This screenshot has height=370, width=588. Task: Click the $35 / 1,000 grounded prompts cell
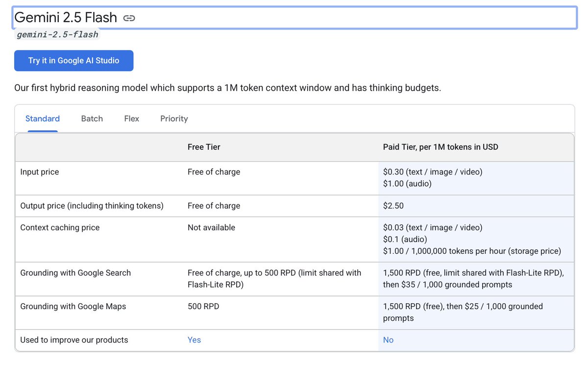(473, 279)
